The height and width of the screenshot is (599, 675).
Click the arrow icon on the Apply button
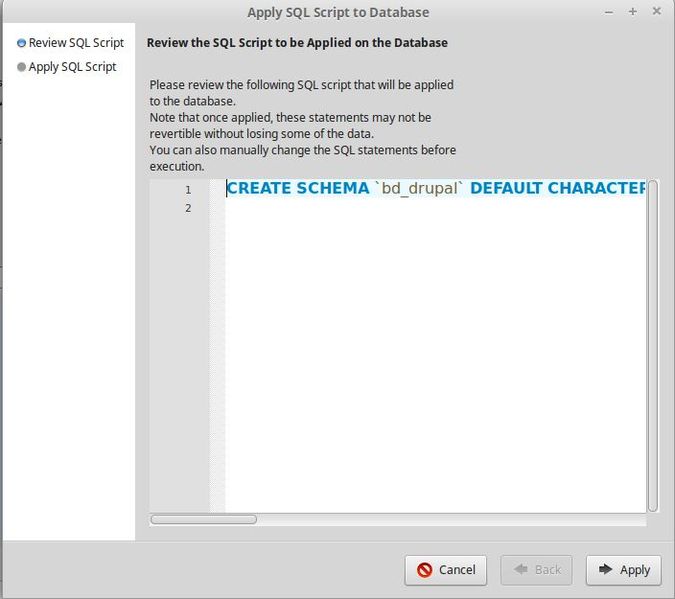pyautogui.click(x=605, y=569)
